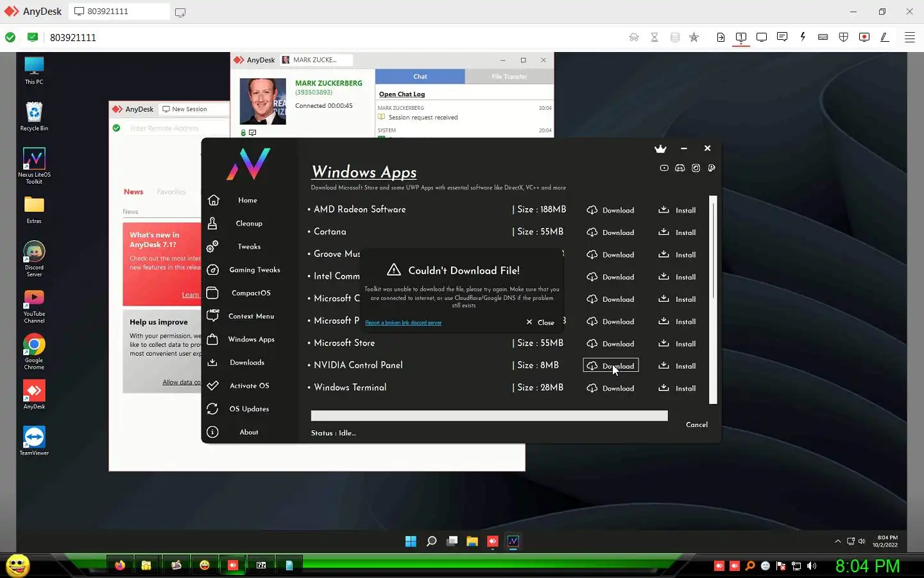The image size is (924, 578).
Task: Open Google Chrome desktop shortcut
Action: point(34,351)
